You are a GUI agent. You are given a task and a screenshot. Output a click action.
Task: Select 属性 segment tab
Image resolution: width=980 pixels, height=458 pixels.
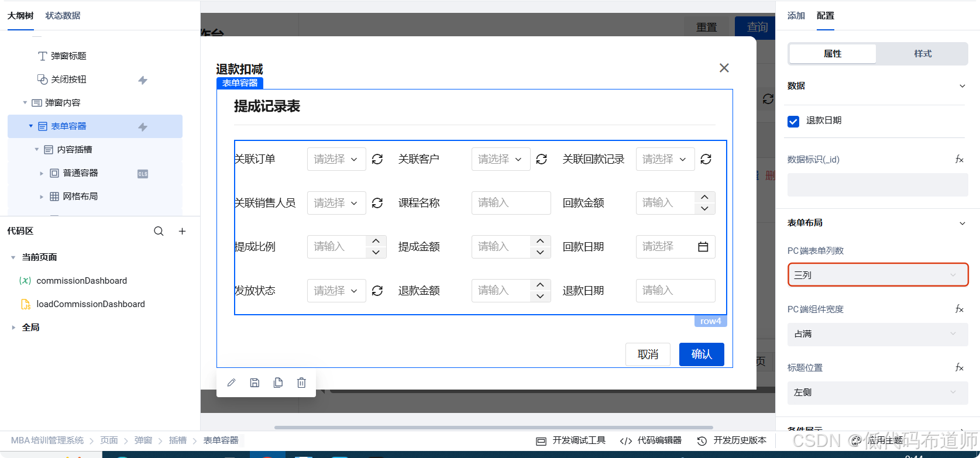tap(833, 54)
